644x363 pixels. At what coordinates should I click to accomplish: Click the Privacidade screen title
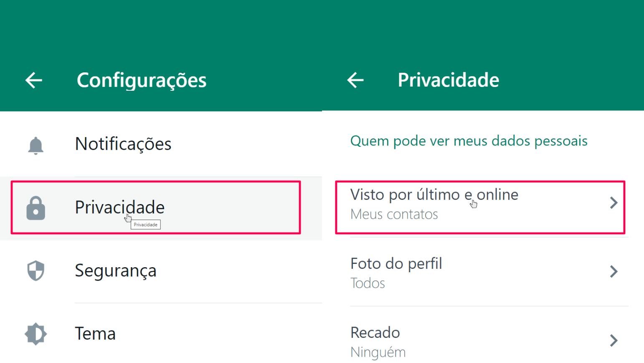coord(448,80)
